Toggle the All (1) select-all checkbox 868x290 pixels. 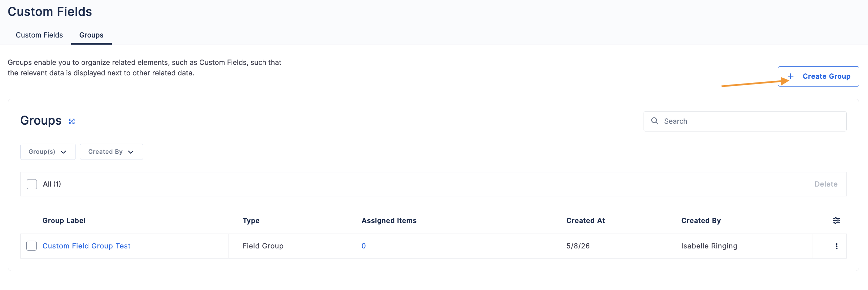pyautogui.click(x=32, y=184)
